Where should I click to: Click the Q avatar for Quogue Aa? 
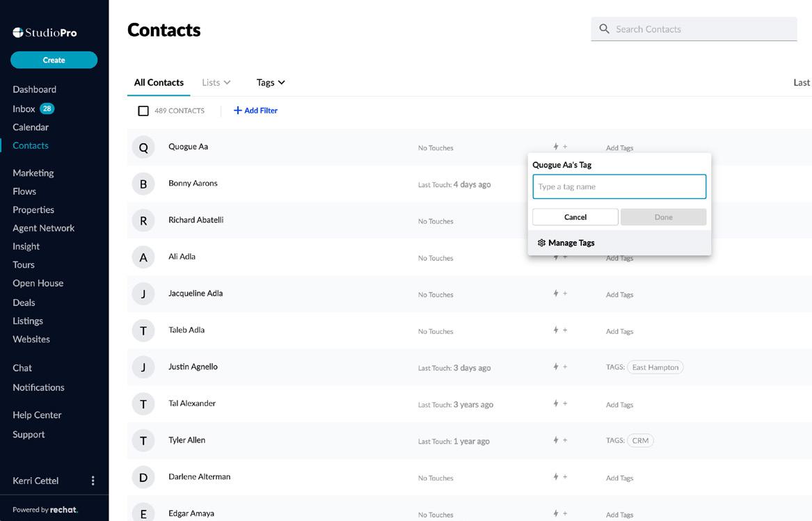[143, 147]
